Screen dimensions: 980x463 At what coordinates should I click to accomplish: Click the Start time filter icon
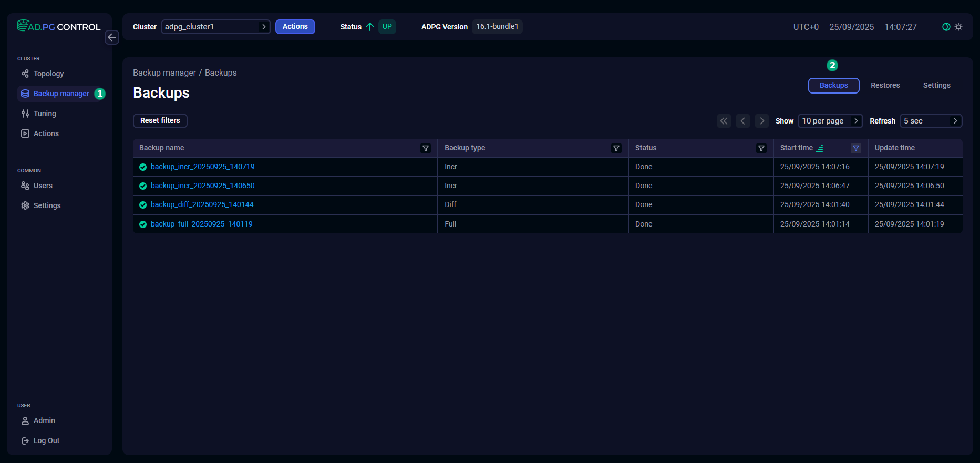tap(856, 148)
